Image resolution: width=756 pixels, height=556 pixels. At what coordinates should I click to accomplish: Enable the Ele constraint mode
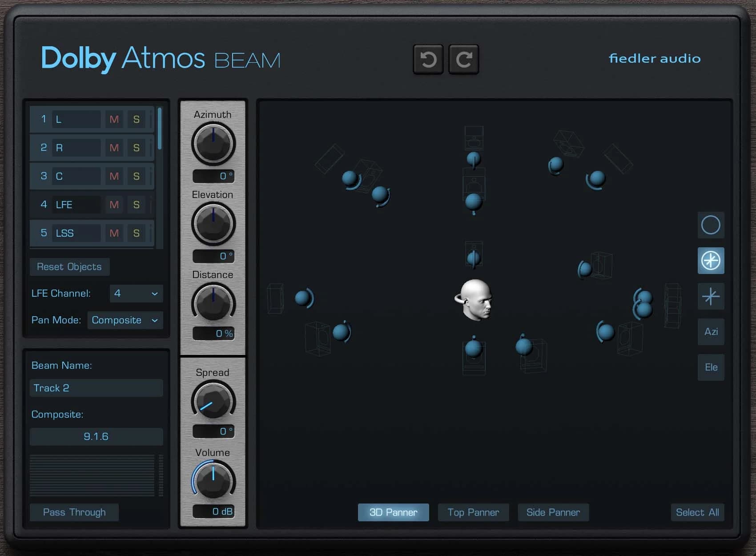click(711, 367)
